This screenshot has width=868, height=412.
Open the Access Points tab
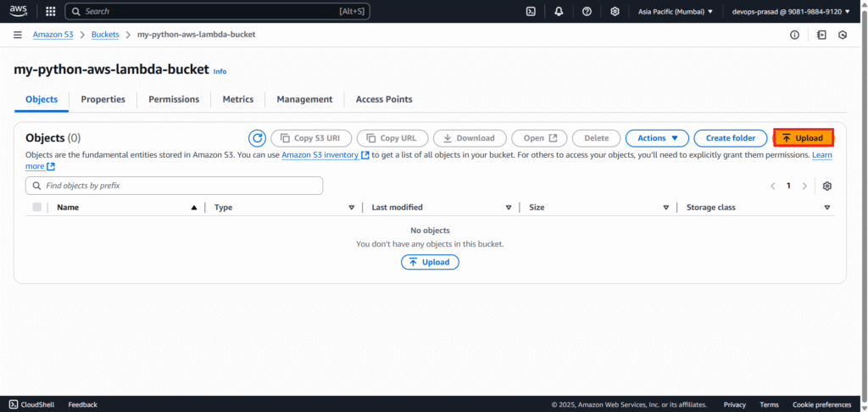(384, 100)
